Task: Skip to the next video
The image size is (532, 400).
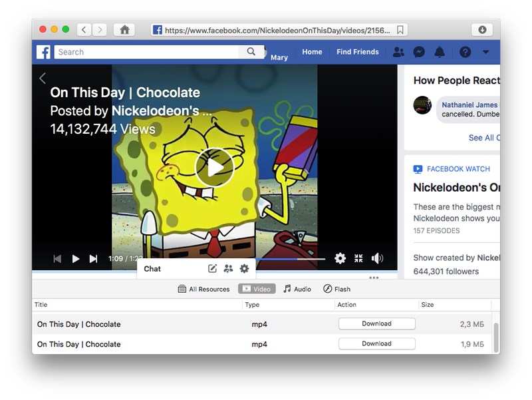Action: coord(93,259)
